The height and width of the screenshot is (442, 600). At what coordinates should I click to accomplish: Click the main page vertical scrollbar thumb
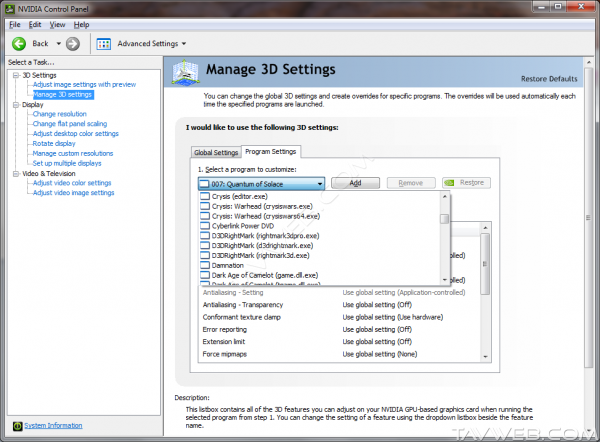click(589, 218)
